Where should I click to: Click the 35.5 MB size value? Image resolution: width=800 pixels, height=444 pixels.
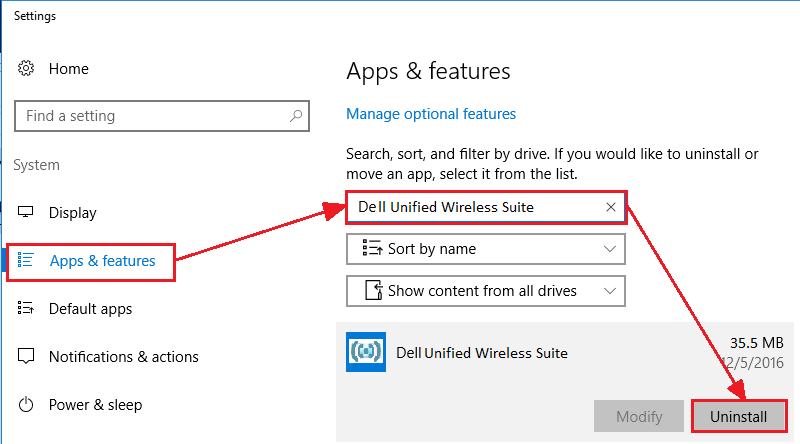(x=757, y=342)
